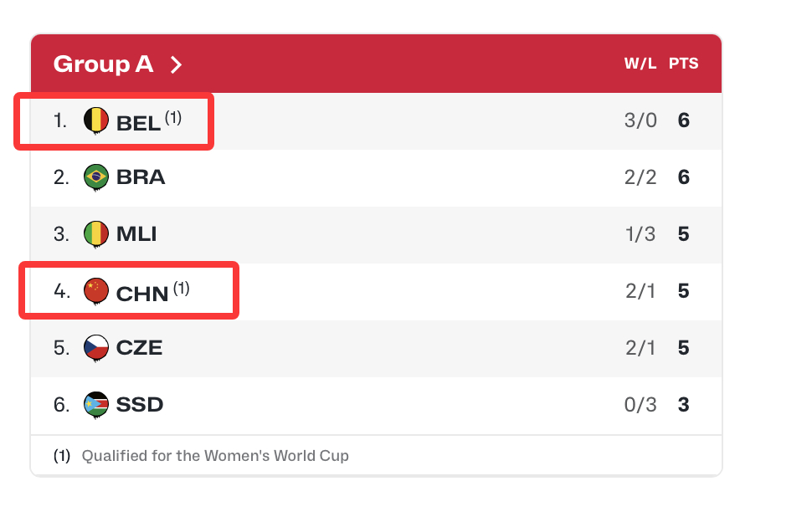The height and width of the screenshot is (522, 812).
Task: Open the BRA team page
Action: click(x=141, y=177)
